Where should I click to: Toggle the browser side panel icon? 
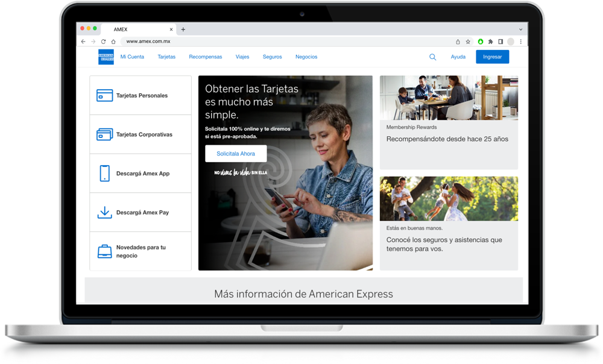point(500,42)
